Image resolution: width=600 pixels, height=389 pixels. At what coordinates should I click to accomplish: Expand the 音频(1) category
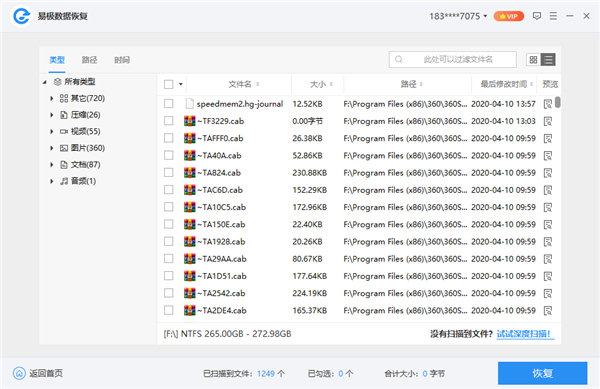(52, 181)
